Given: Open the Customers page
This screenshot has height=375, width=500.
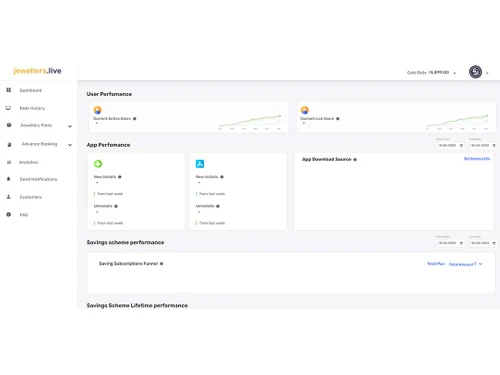Looking at the screenshot, I should pyautogui.click(x=31, y=197).
